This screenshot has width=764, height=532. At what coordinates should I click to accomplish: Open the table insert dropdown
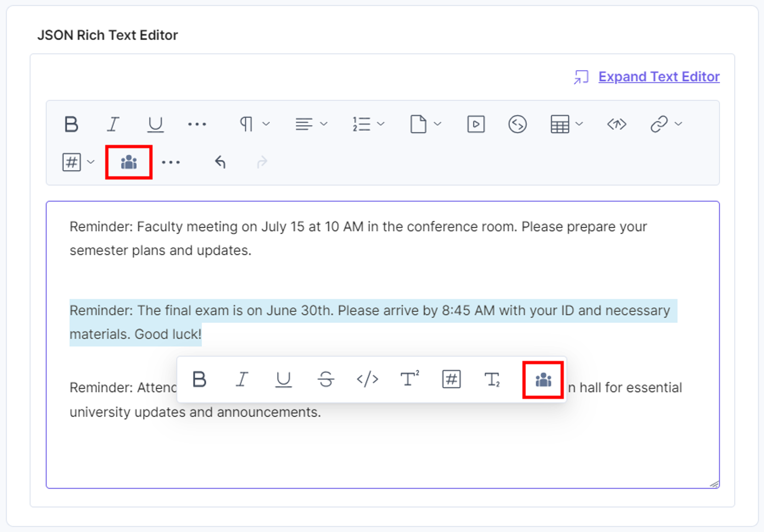pyautogui.click(x=567, y=124)
